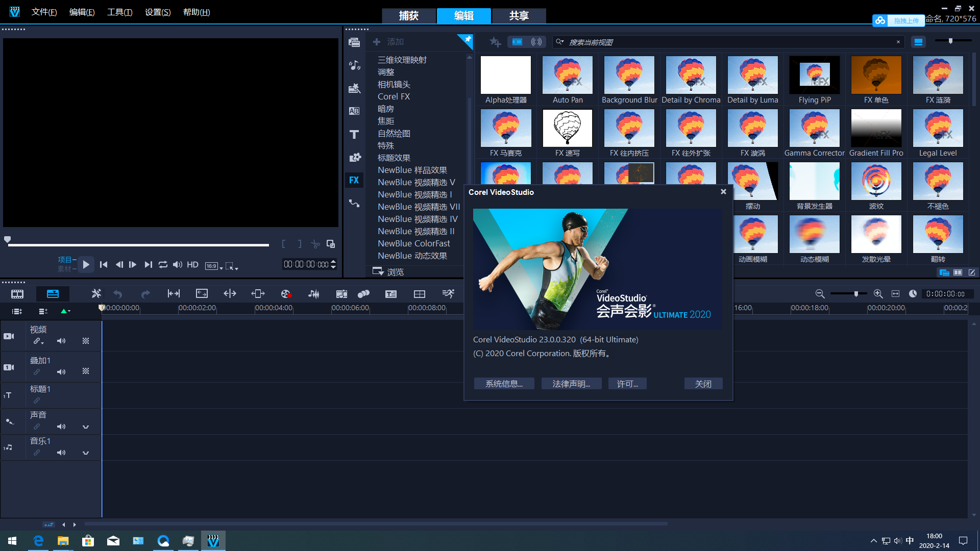The height and width of the screenshot is (551, 980).
Task: Toggle track transparency on 视频 track
Action: (86, 341)
